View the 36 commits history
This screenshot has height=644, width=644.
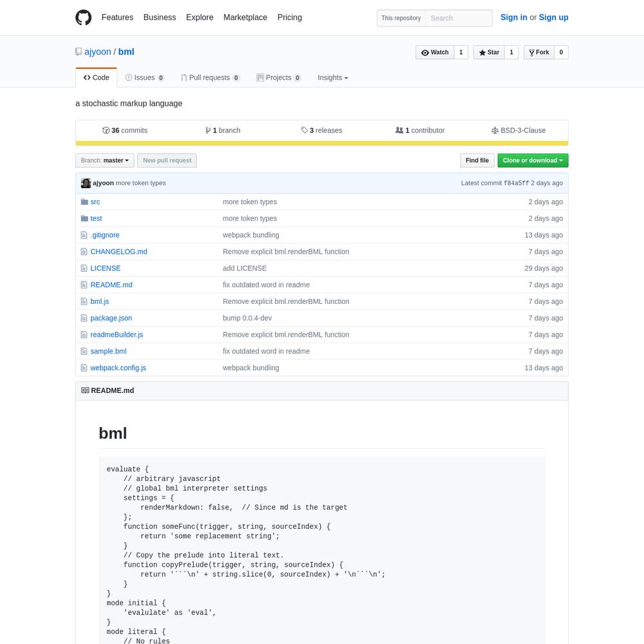point(125,130)
